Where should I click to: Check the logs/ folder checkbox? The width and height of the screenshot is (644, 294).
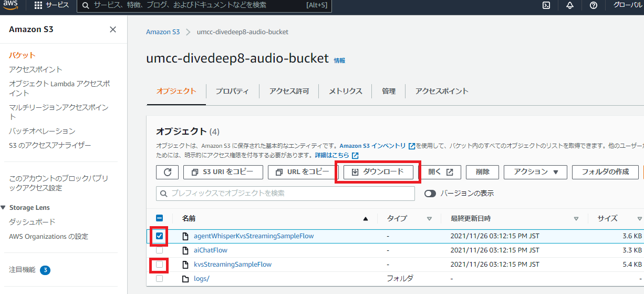pyautogui.click(x=160, y=279)
